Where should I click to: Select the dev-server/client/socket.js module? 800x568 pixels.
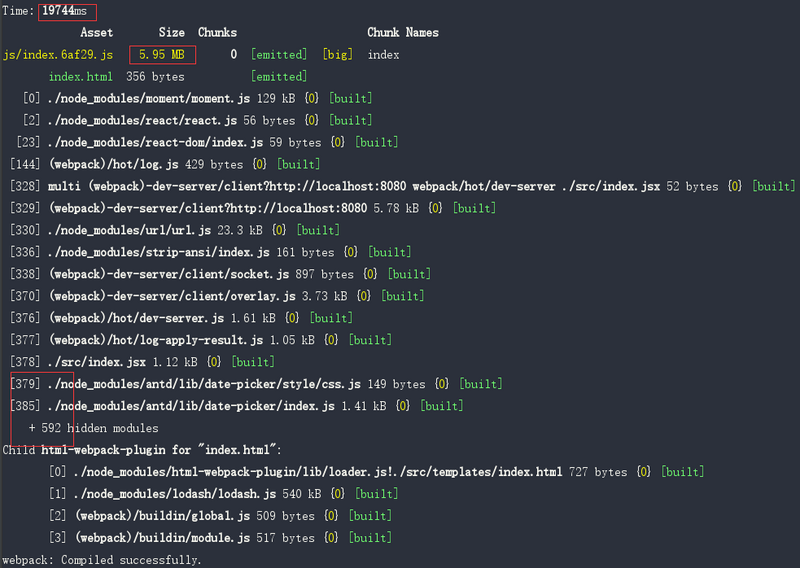click(x=169, y=274)
